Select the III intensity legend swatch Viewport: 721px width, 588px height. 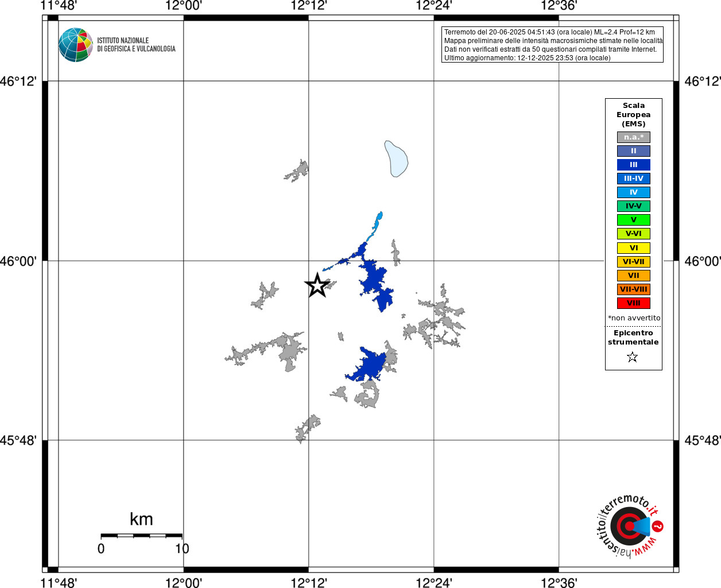(x=634, y=165)
